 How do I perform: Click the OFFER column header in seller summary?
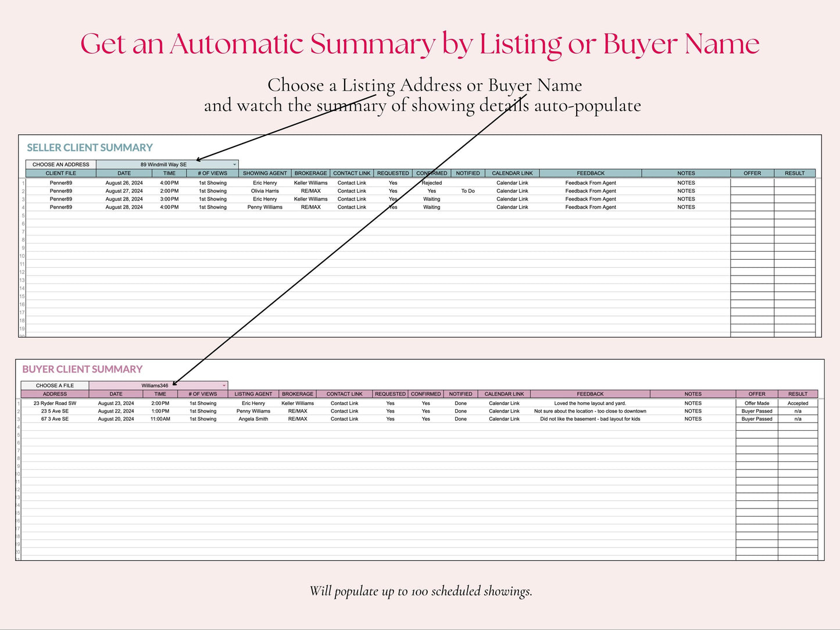pos(752,173)
